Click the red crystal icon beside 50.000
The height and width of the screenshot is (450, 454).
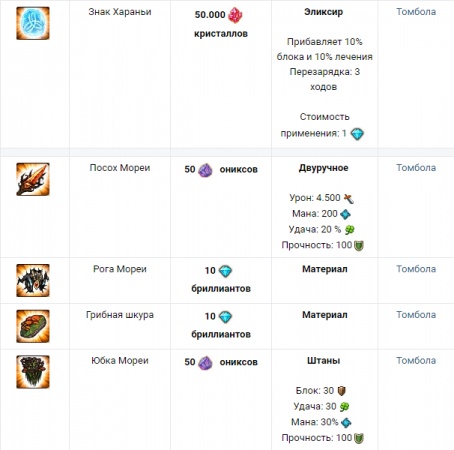point(235,15)
